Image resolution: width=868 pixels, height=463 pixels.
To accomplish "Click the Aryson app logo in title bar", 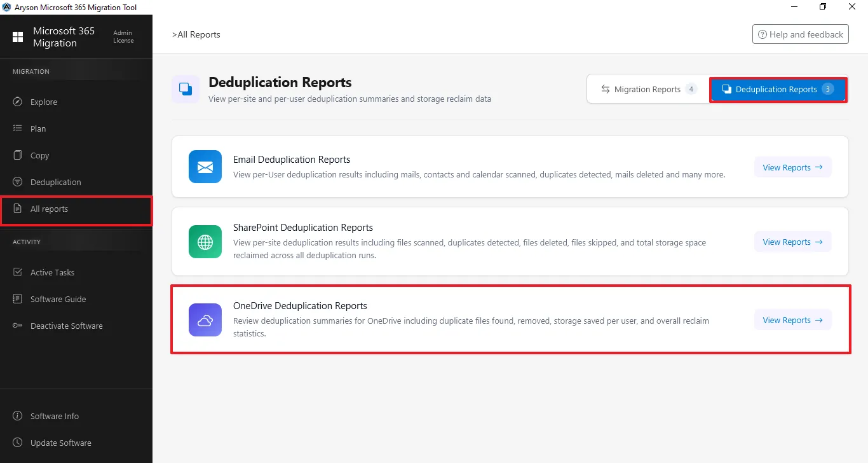I will coord(7,7).
